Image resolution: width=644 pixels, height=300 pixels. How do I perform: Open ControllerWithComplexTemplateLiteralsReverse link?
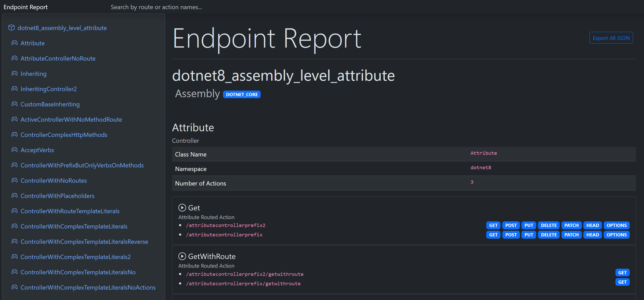tap(84, 242)
